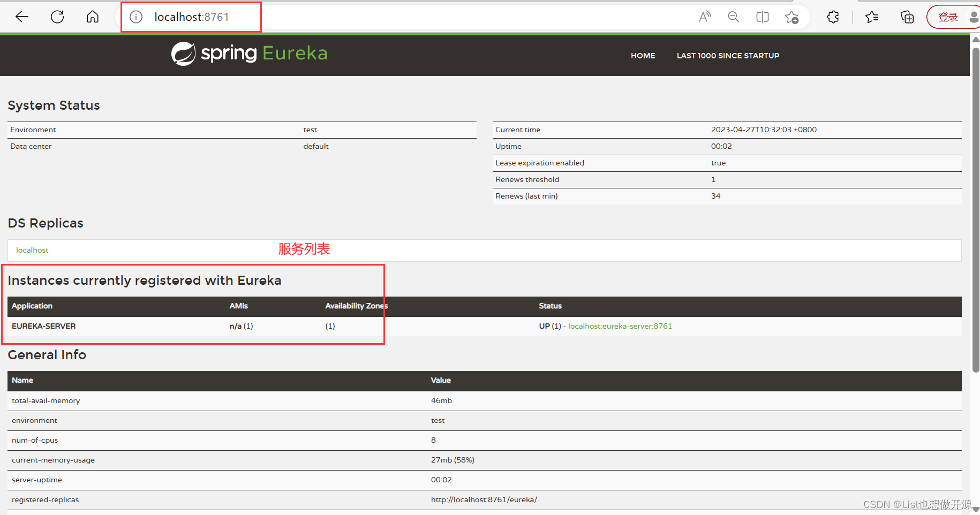Open the Favorites list icon
Image resolution: width=980 pixels, height=515 pixels.
[x=871, y=17]
